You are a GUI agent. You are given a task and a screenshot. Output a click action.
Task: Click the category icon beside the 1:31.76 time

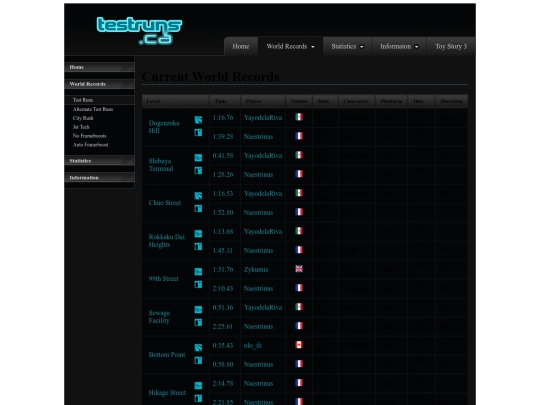[x=198, y=272]
